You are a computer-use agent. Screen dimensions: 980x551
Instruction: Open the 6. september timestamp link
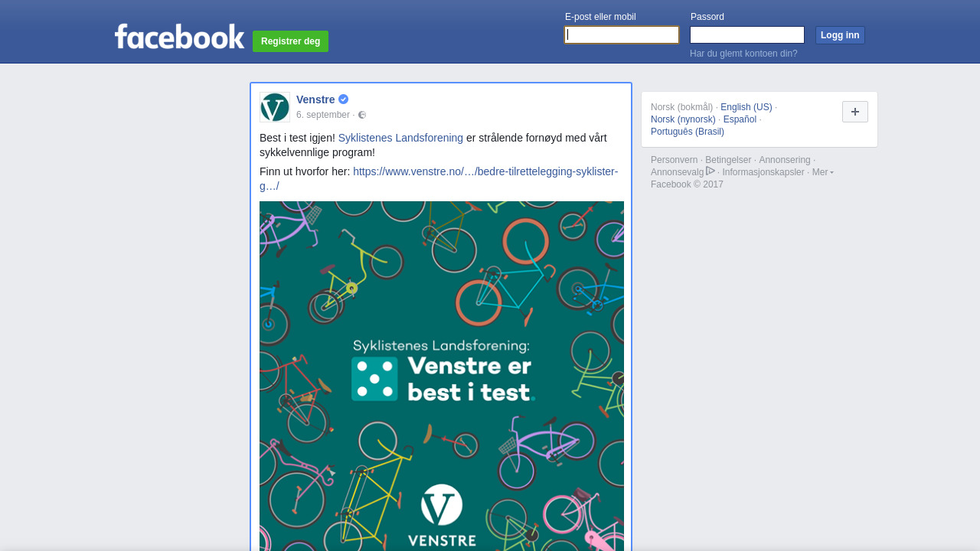tap(323, 115)
